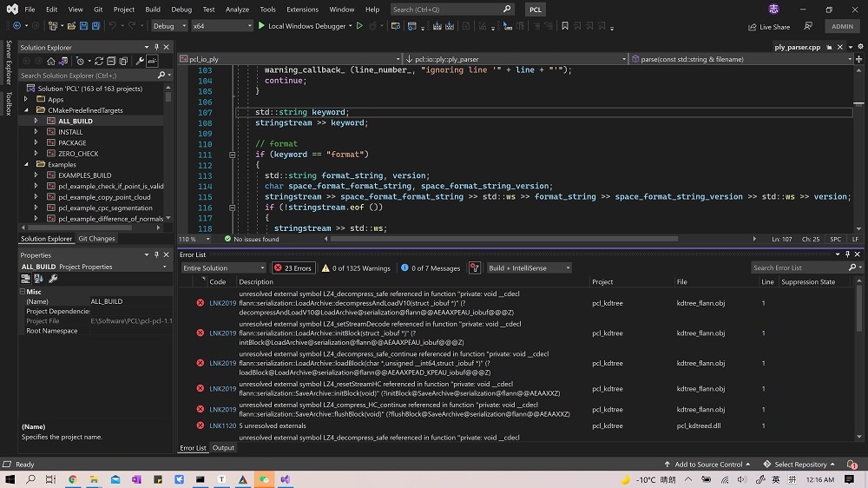Click Categorized view icon in Properties panel
This screenshot has width=868, height=488.
pyautogui.click(x=25, y=279)
